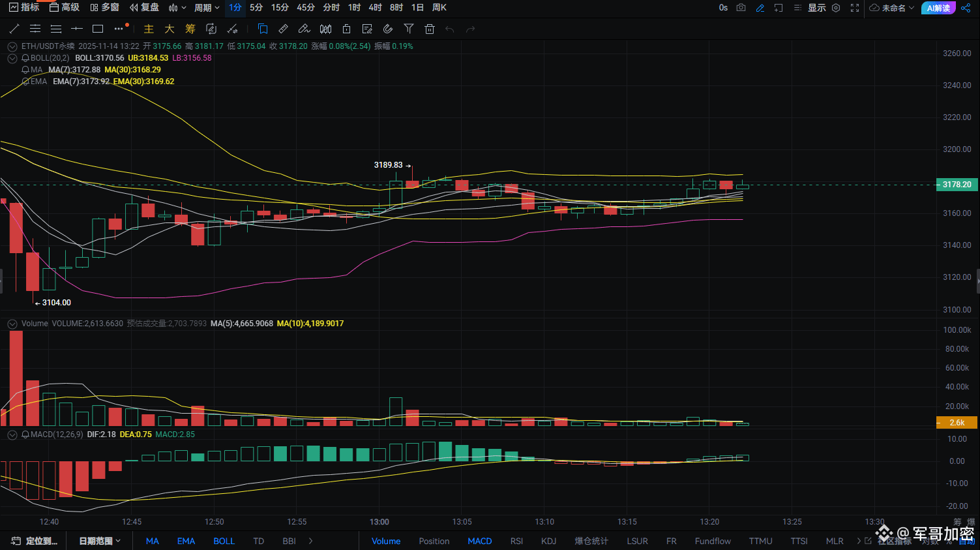Viewport: 980px width, 550px height.
Task: Click the AI解读 button
Action: click(x=938, y=8)
